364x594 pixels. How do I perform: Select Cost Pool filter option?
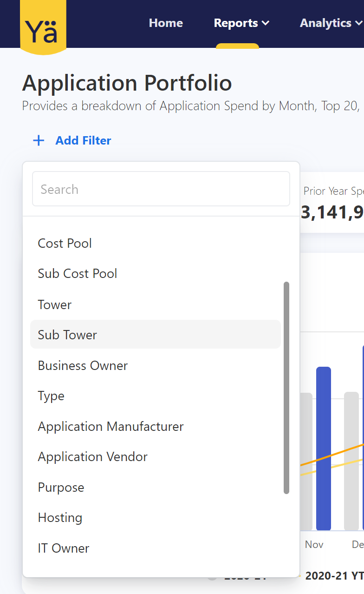[65, 244]
